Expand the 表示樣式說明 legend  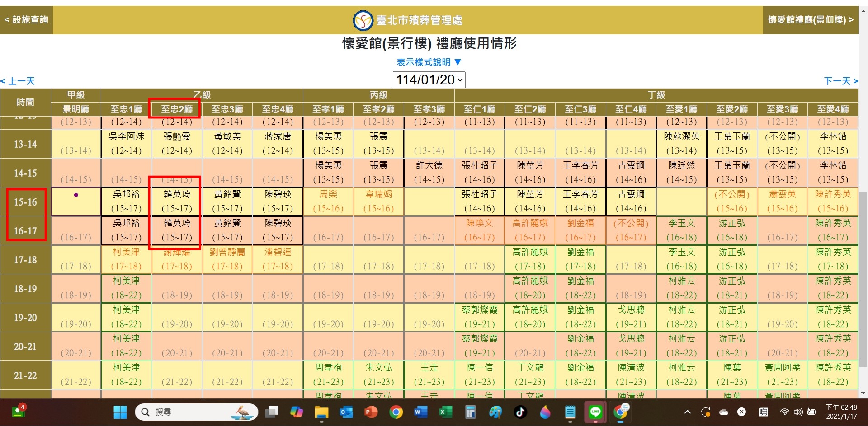tap(429, 62)
